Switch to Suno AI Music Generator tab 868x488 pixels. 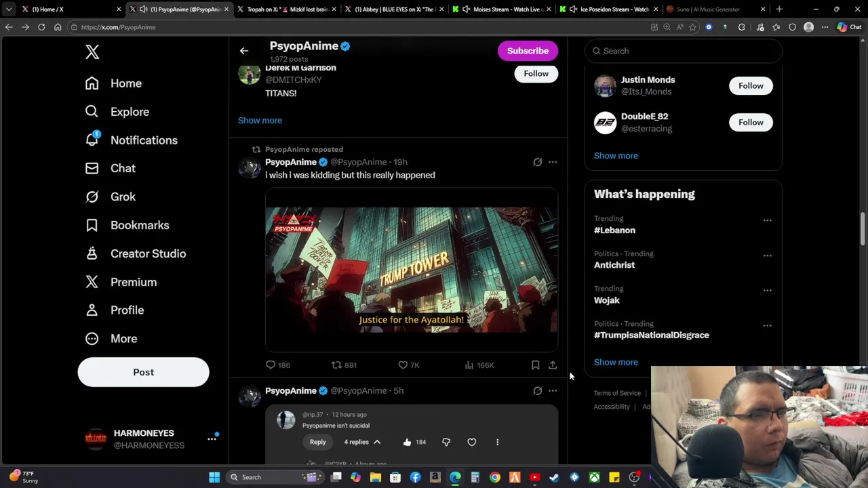click(x=715, y=9)
